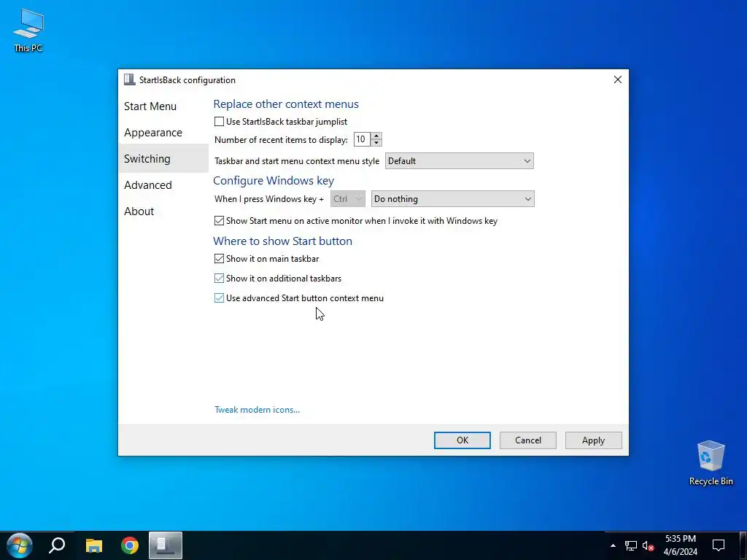Image resolution: width=747 pixels, height=560 pixels.
Task: Open the Do nothing action dropdown
Action: click(452, 199)
